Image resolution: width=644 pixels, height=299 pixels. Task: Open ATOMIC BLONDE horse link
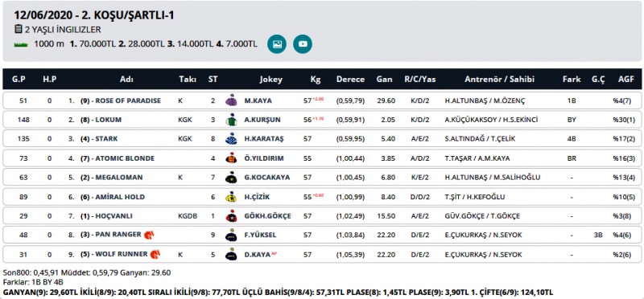pyautogui.click(x=125, y=158)
